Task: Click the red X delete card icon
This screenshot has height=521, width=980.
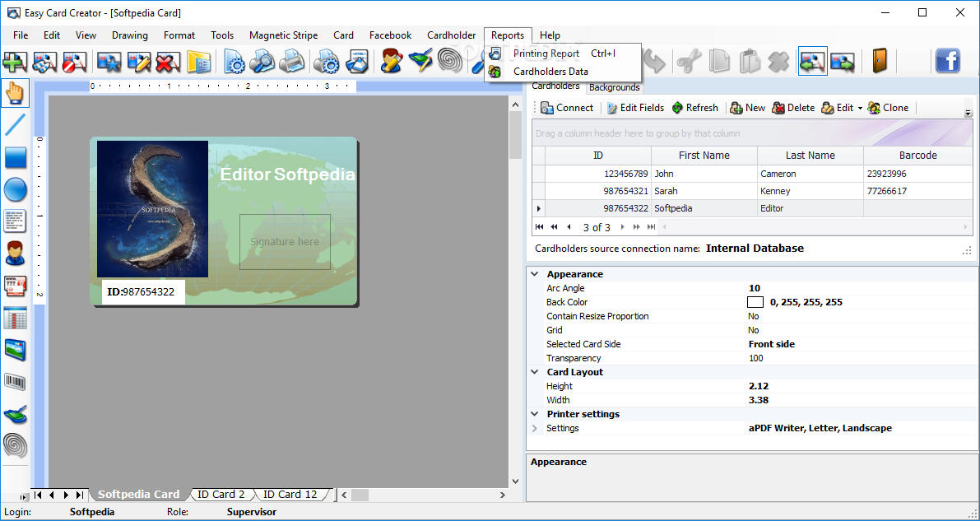Action: 168,61
